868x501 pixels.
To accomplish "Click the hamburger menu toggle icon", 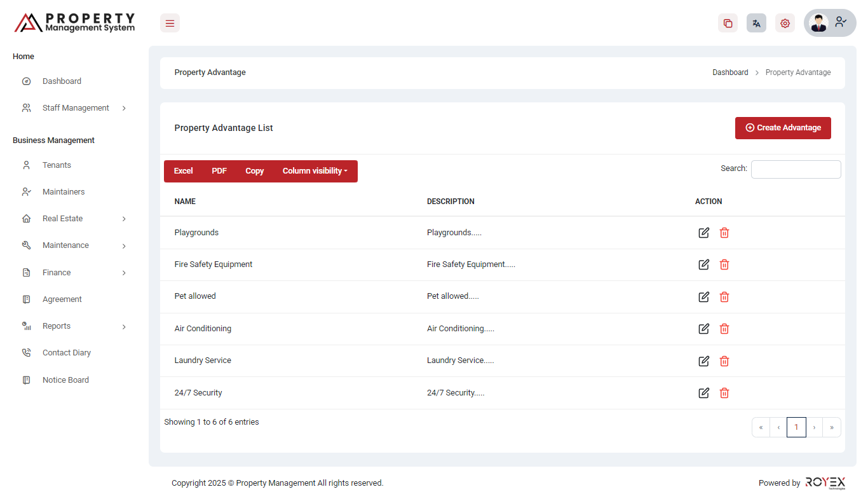I will pyautogui.click(x=170, y=24).
